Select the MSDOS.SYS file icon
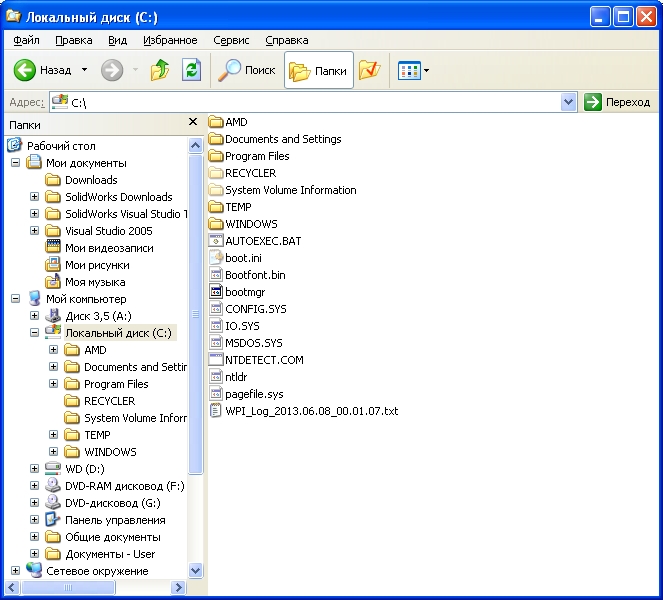Viewport: 663px width, 600px height. 216,342
